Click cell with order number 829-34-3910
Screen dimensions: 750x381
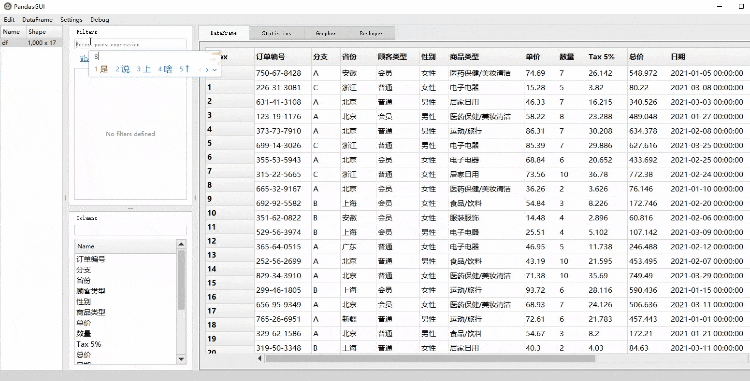point(282,276)
